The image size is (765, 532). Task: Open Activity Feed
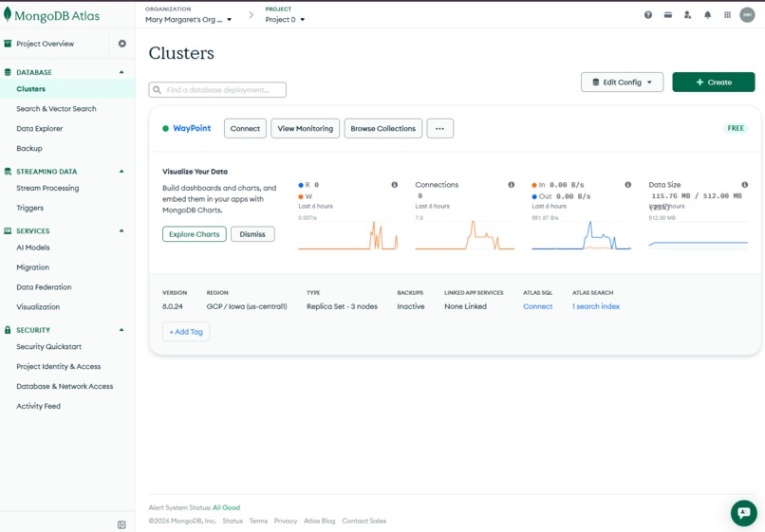39,406
